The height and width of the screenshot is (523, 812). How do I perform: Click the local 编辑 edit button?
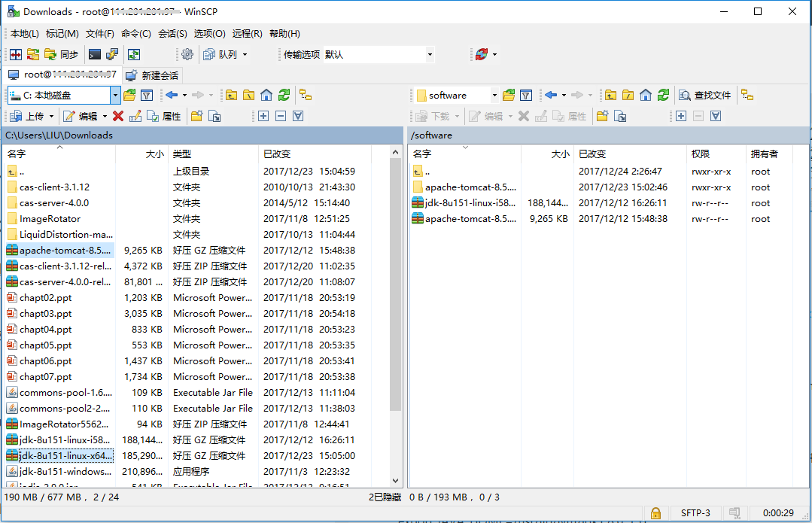[x=81, y=116]
